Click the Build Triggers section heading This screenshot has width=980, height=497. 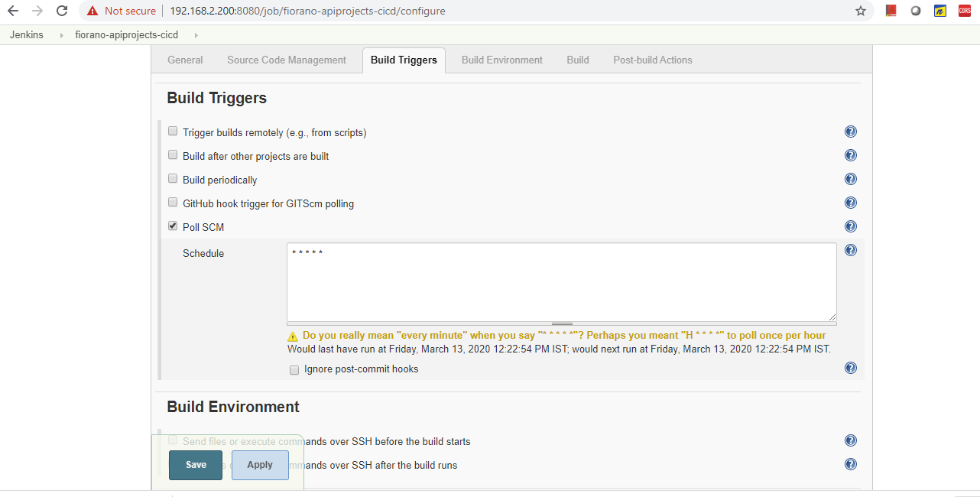pyautogui.click(x=217, y=98)
